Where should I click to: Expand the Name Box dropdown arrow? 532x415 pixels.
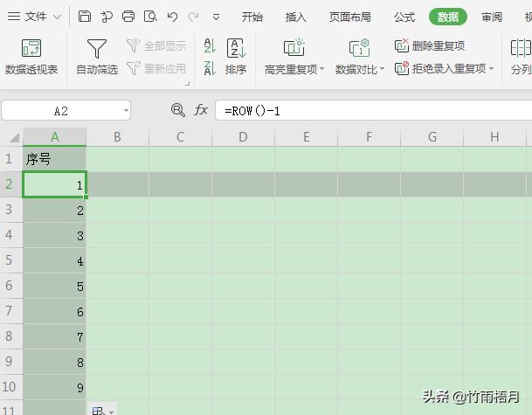point(126,111)
